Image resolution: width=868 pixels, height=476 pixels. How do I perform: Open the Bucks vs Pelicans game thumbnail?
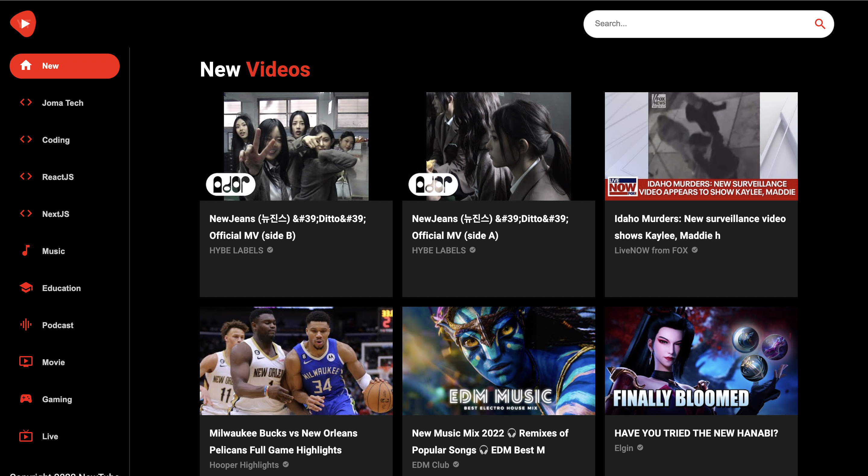(296, 360)
